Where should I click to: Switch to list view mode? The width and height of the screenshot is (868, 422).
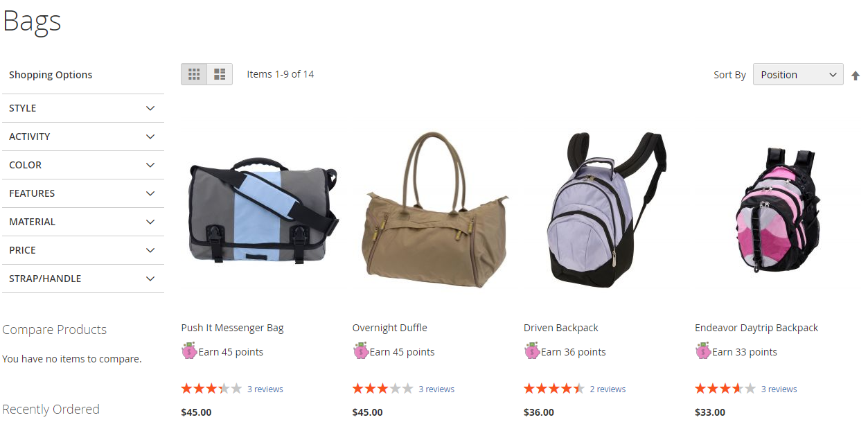(x=220, y=74)
